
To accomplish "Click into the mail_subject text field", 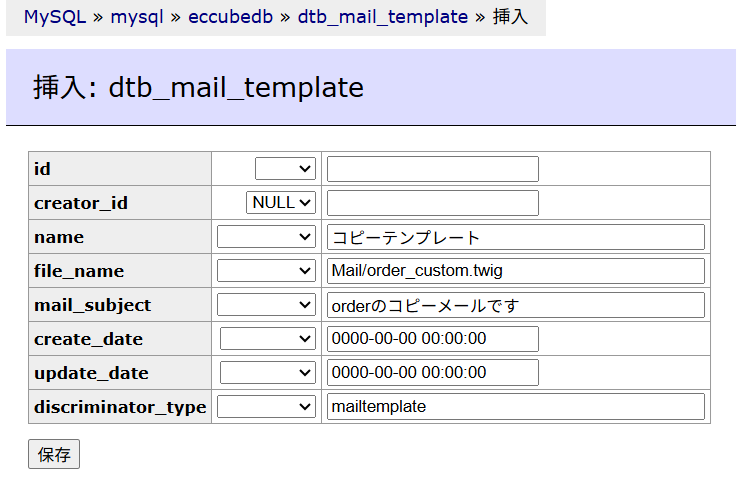I will pyautogui.click(x=515, y=305).
